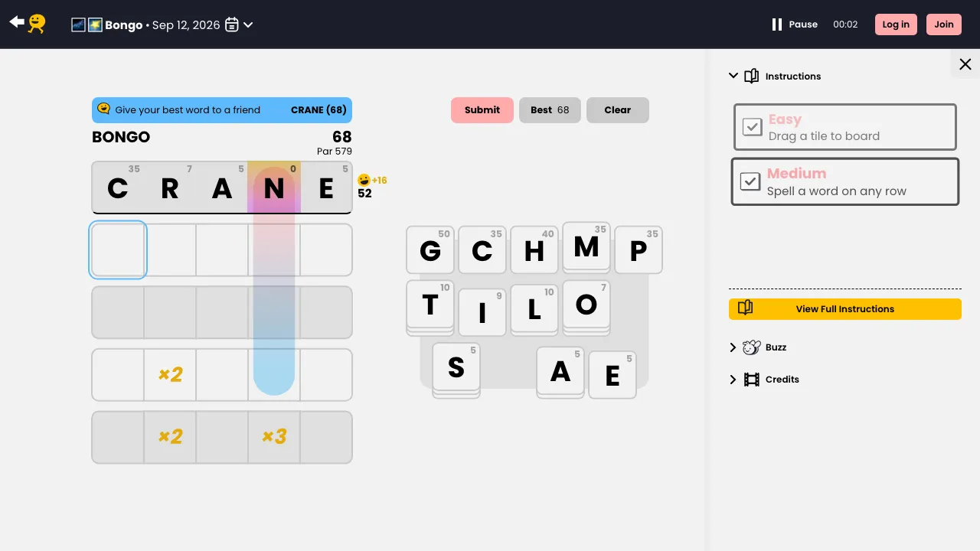
Task: Click the share best word banner
Action: (222, 110)
